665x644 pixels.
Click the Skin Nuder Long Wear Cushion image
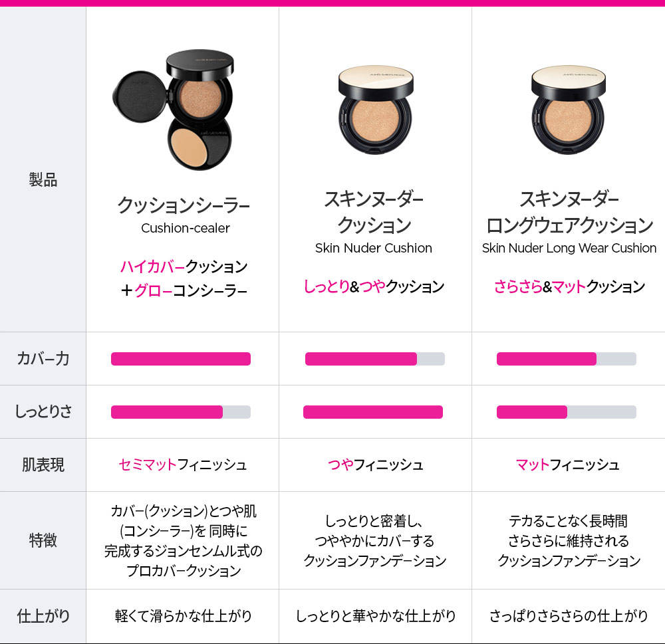[x=569, y=110]
